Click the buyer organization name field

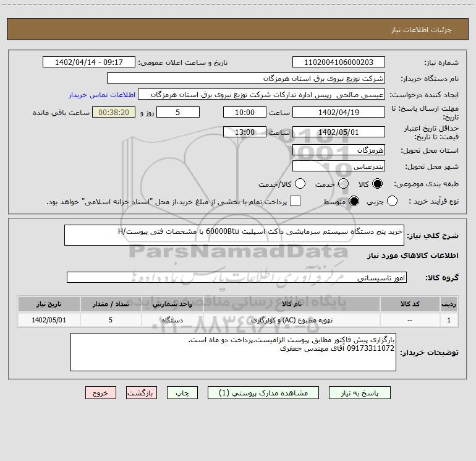click(246, 79)
